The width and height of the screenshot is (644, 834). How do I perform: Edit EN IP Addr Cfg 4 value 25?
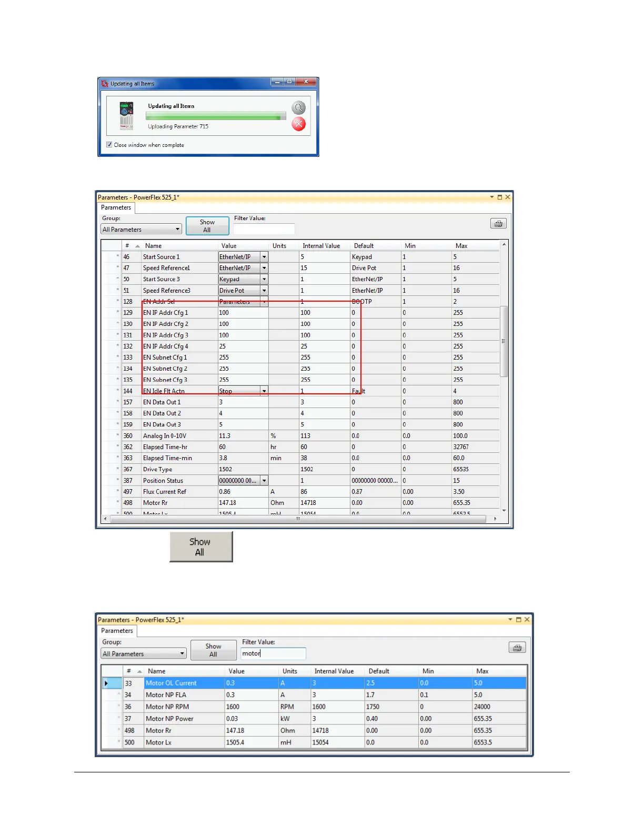(x=243, y=346)
